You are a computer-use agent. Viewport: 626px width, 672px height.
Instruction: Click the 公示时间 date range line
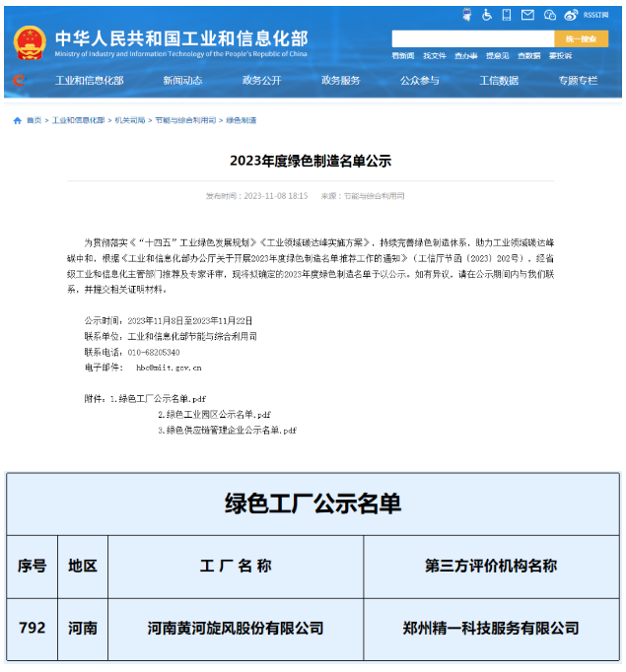tap(168, 320)
